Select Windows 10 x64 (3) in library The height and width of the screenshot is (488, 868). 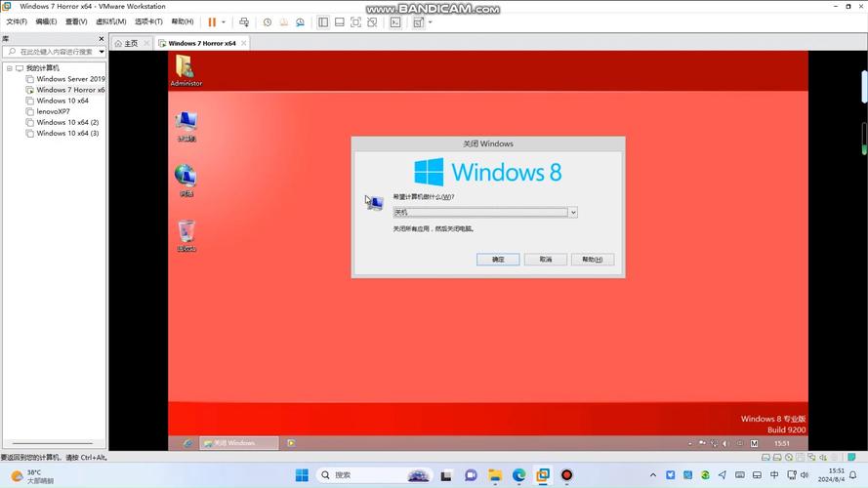pos(67,134)
